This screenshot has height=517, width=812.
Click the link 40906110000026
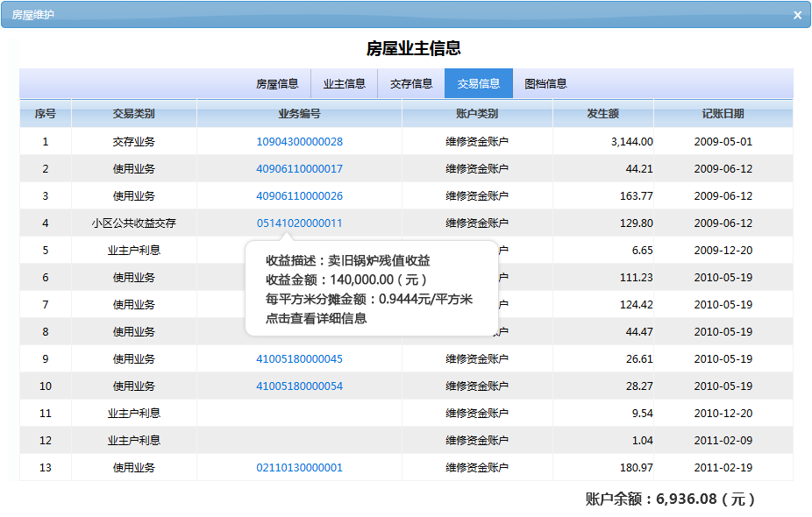tap(299, 196)
